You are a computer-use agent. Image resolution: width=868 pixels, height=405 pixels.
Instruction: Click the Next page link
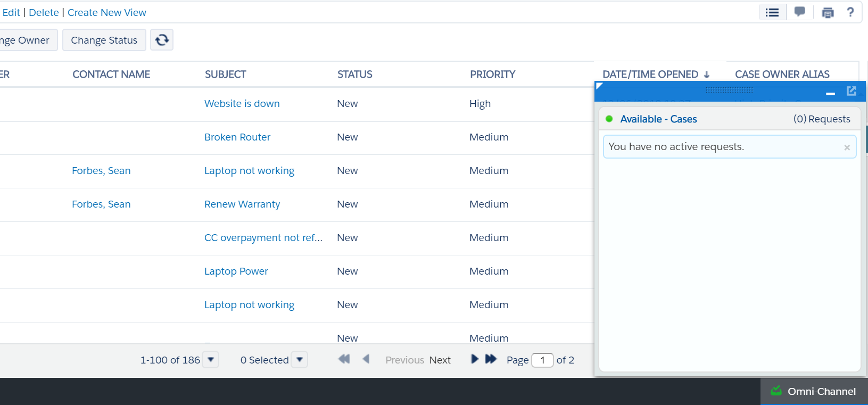tap(440, 360)
